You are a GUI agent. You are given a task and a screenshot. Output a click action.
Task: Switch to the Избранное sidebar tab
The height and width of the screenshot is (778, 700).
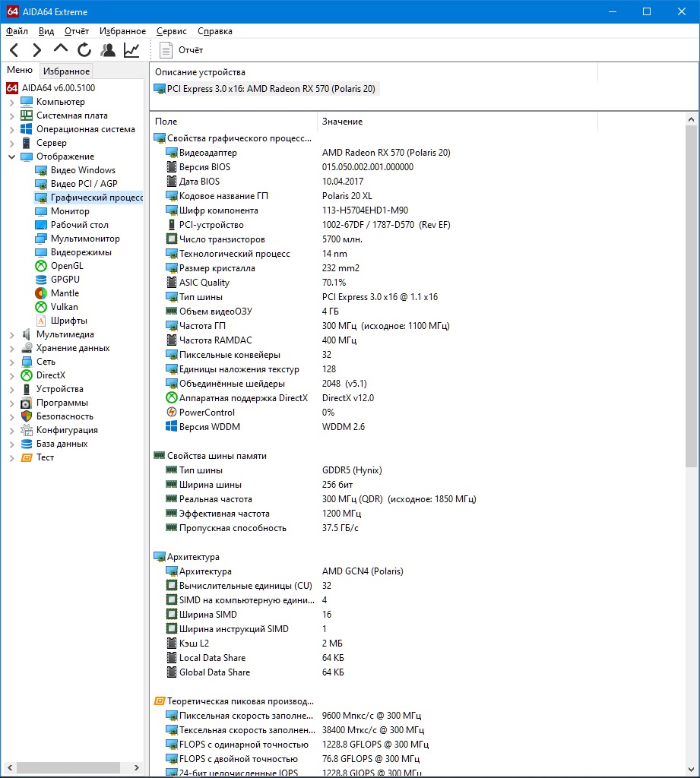pyautogui.click(x=66, y=71)
